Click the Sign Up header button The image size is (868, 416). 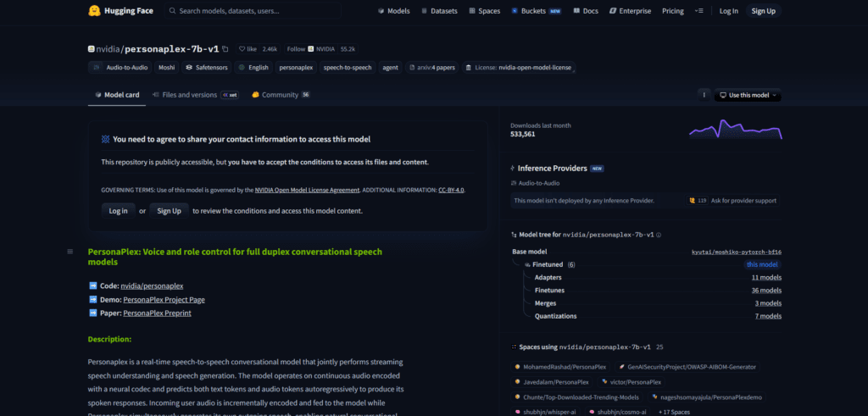click(x=764, y=11)
